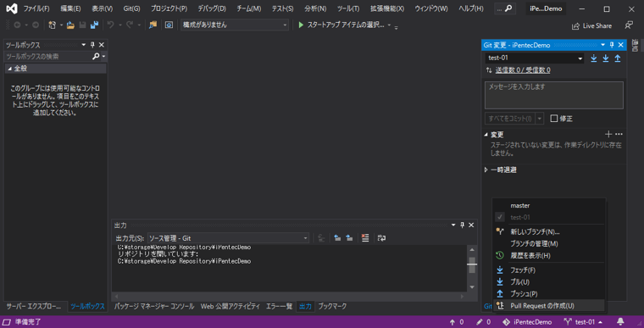This screenshot has height=328, width=644.
Task: Select フェッチ(F) in branch menu
Action: pos(549,270)
